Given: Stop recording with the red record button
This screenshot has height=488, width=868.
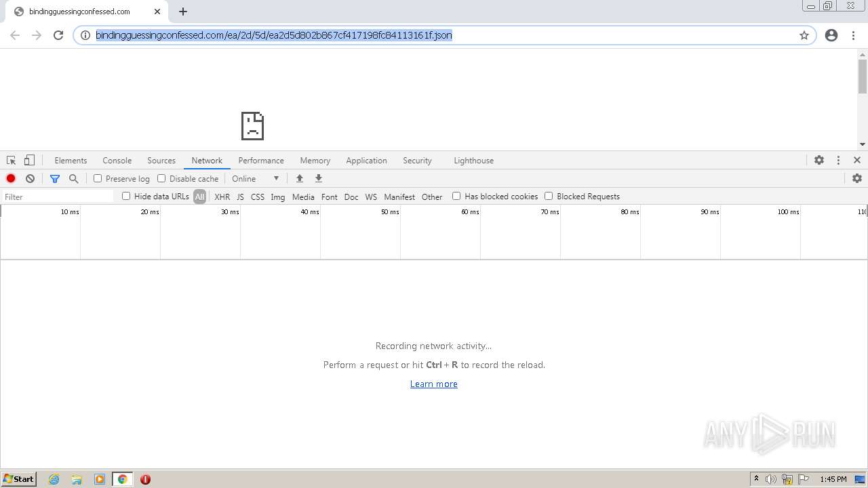Looking at the screenshot, I should coord(11,178).
